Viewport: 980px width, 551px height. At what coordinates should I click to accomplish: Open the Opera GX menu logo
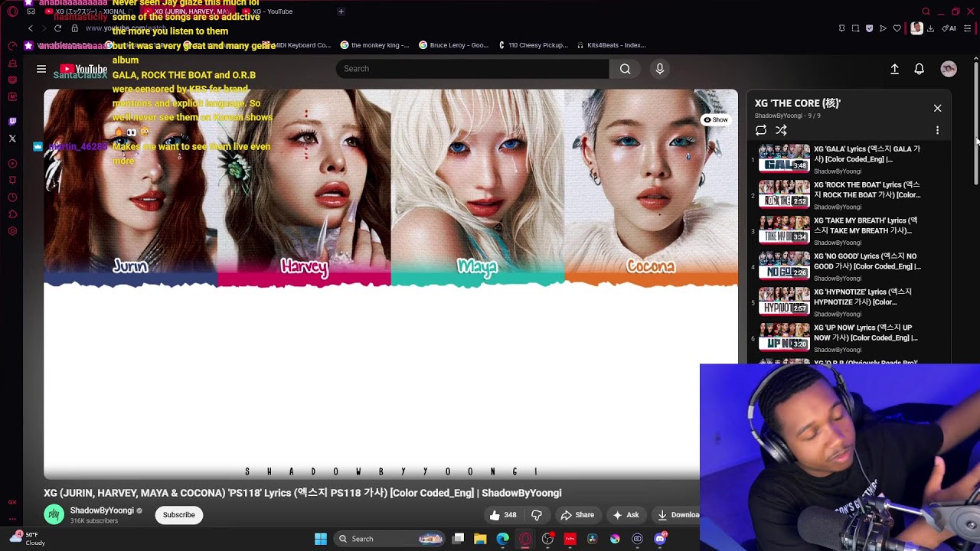[x=12, y=11]
